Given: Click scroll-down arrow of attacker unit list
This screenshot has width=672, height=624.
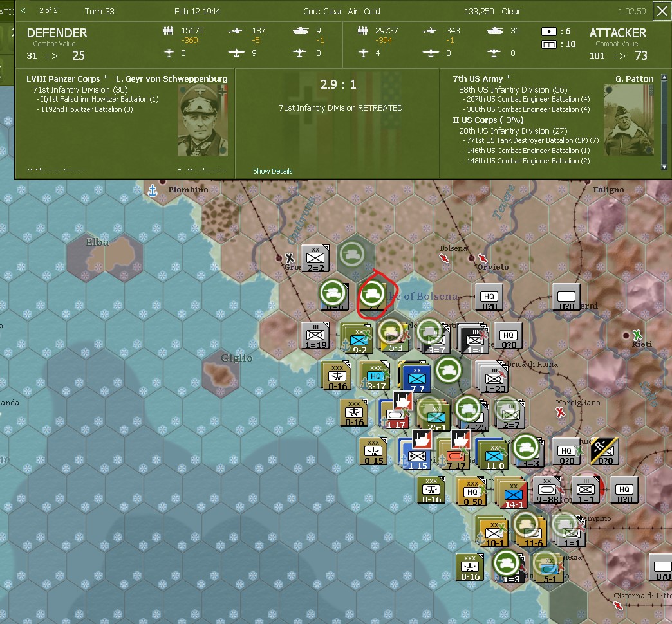Looking at the screenshot, I should click(x=664, y=167).
